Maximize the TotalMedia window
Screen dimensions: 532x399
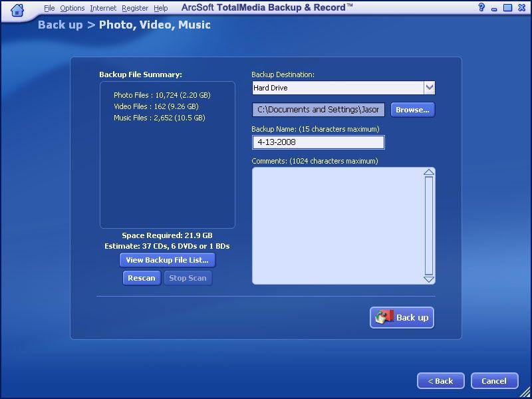coord(507,8)
